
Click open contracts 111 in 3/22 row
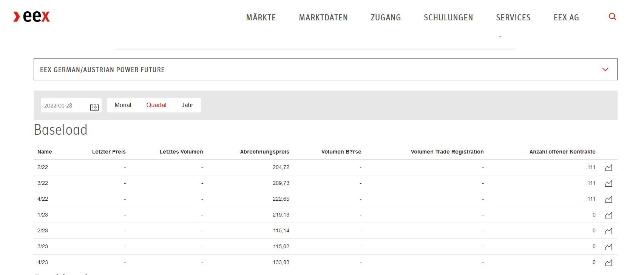591,183
